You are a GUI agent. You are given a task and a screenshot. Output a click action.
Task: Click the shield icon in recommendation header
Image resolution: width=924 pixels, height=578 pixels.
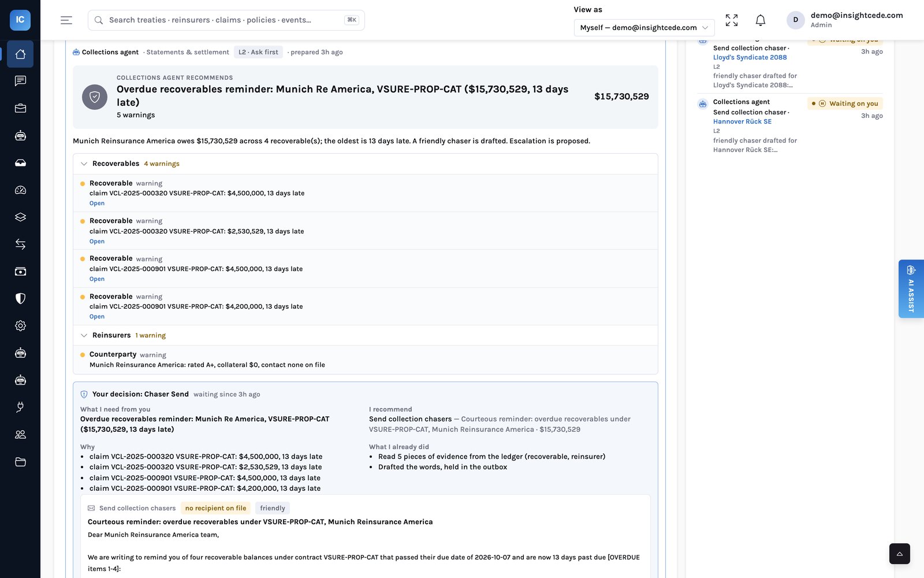[x=95, y=97]
